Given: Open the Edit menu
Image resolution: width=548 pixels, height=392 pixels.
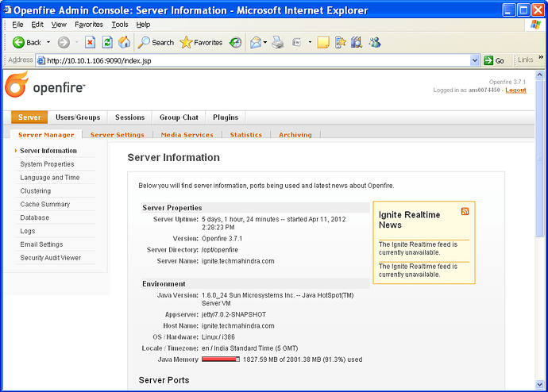Looking at the screenshot, I should [37, 25].
